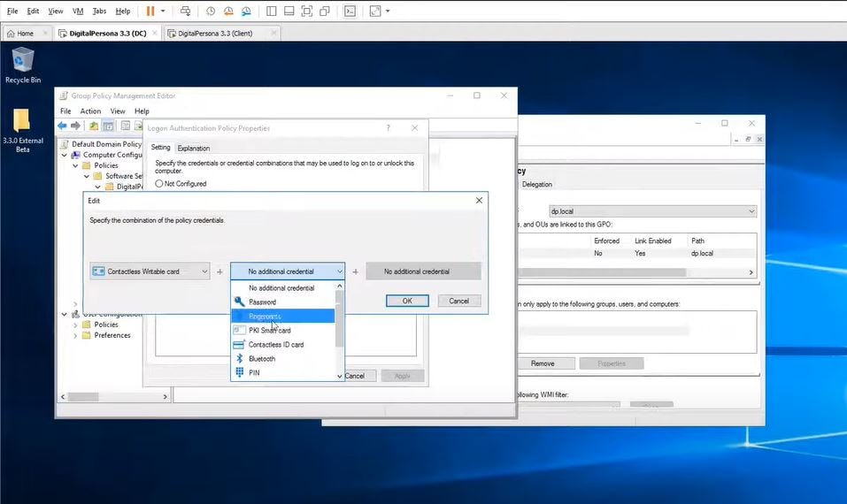847x504 pixels.
Task: Open the VMware Edit menu
Action: tap(33, 11)
